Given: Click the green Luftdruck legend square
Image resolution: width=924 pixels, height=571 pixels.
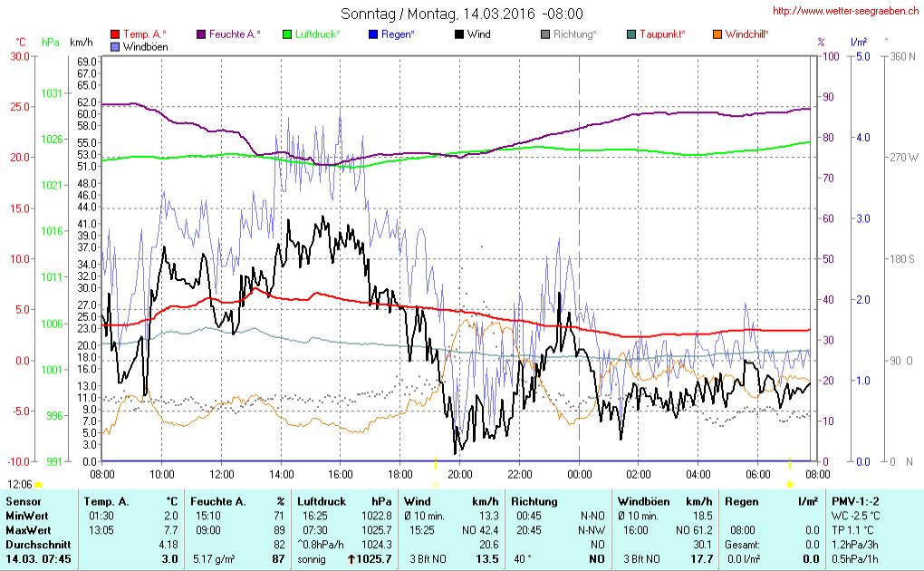Looking at the screenshot, I should 288,34.
